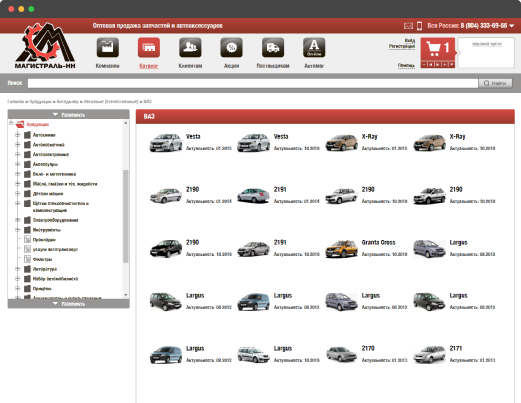Open the Автомаг On-line icon
The image size is (521, 403).
314,48
